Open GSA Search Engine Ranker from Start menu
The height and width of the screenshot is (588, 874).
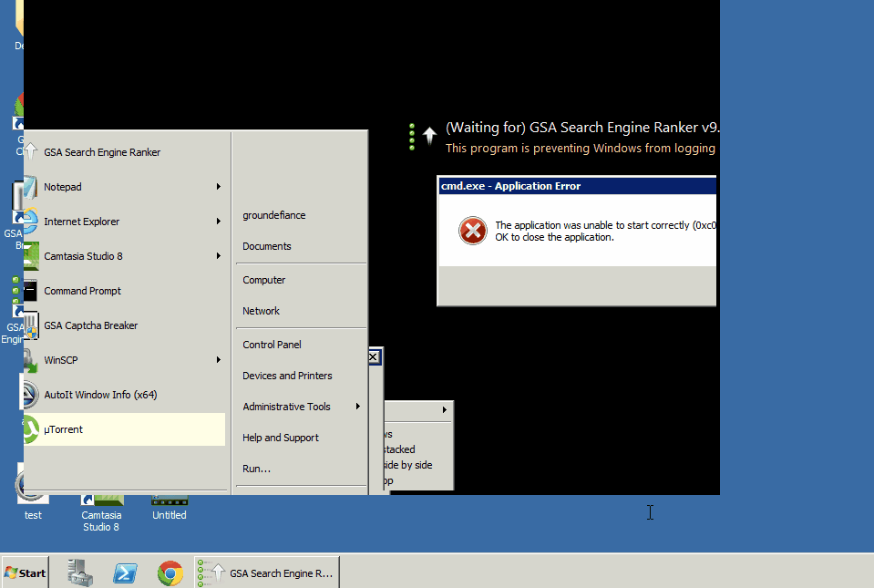(125, 152)
